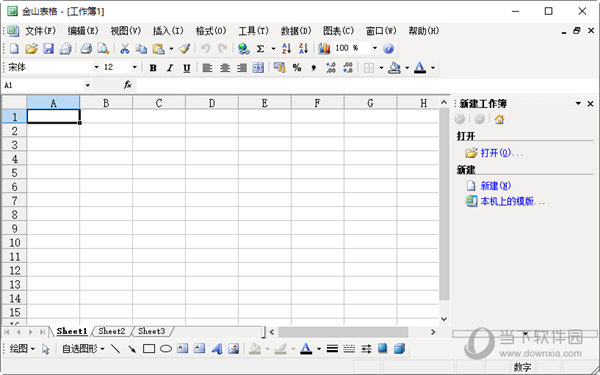The image size is (600, 375).
Task: Open the font size dropdown
Action: click(x=135, y=67)
